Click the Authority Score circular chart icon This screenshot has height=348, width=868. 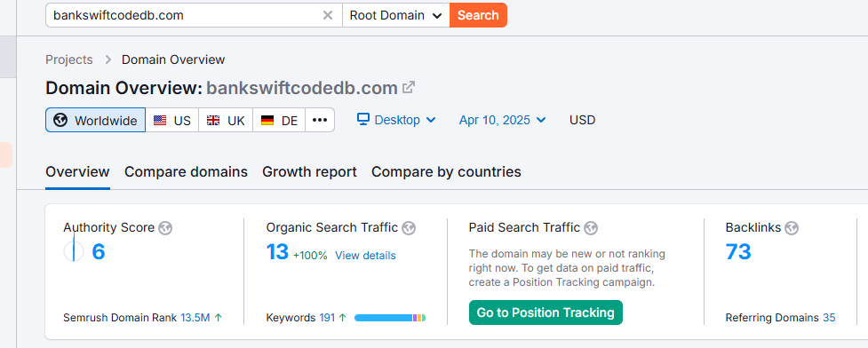coord(74,252)
